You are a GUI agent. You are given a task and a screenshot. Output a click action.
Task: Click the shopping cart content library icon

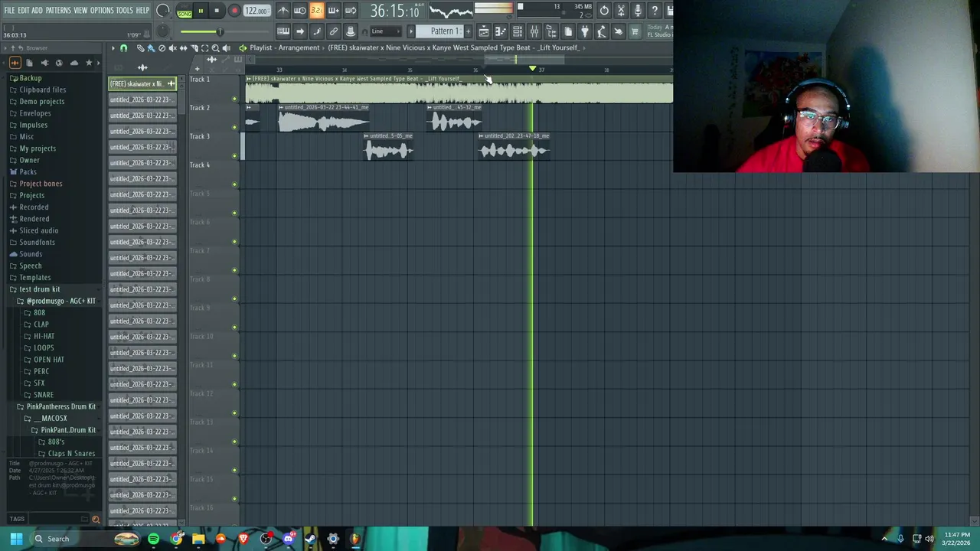[635, 31]
